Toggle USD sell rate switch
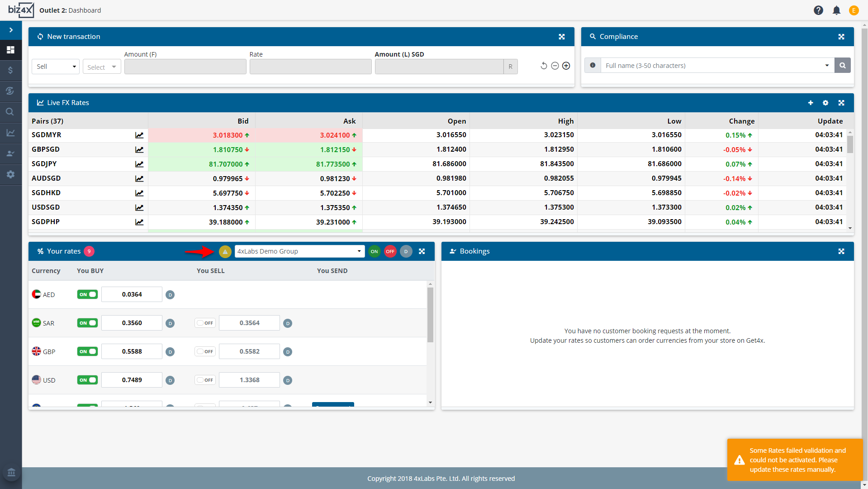 coord(205,380)
